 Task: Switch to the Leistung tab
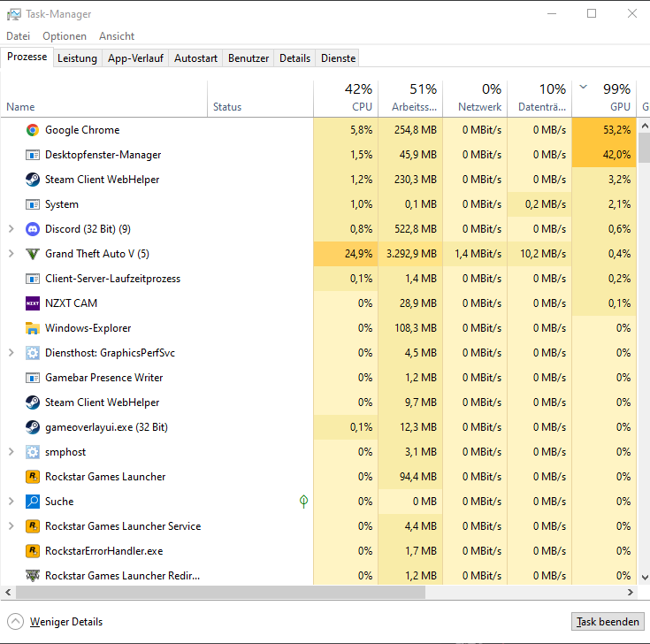pyautogui.click(x=77, y=58)
